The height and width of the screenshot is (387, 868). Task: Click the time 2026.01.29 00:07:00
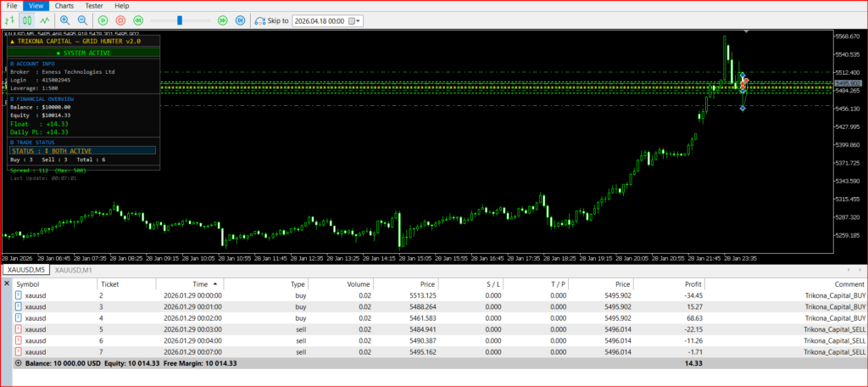192,352
